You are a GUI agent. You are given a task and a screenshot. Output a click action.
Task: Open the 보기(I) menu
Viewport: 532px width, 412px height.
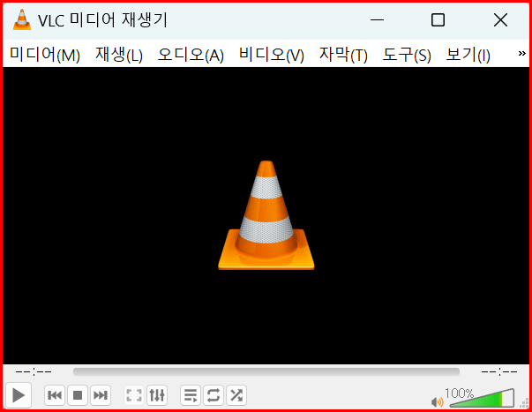tap(468, 55)
